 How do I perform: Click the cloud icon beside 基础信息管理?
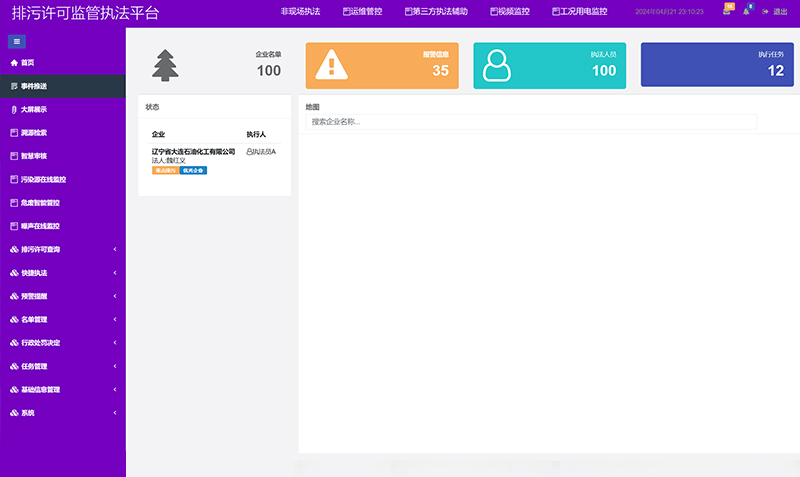point(14,390)
